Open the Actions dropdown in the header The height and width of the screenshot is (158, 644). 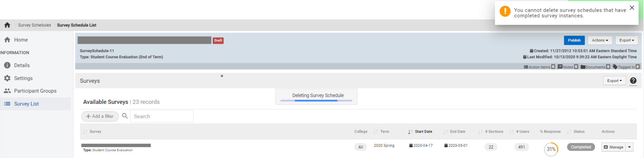click(600, 40)
